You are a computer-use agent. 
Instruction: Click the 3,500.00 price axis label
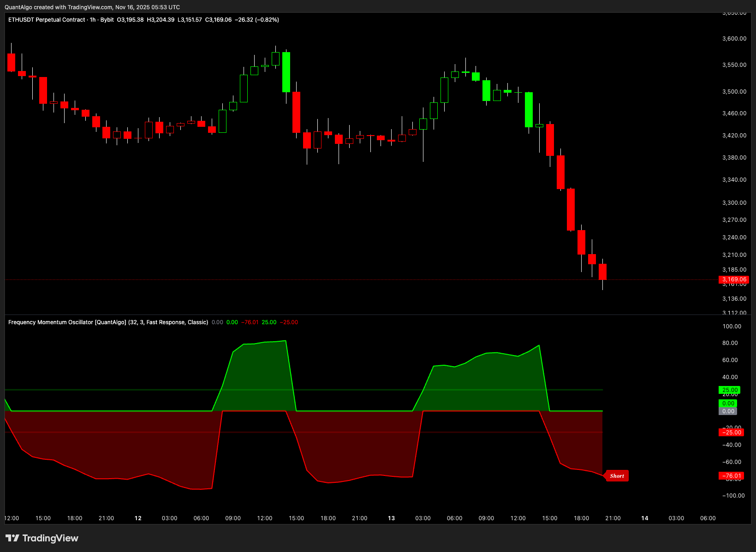(x=734, y=92)
